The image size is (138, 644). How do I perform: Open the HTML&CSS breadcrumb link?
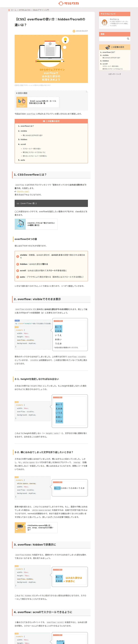[x=25, y=10]
